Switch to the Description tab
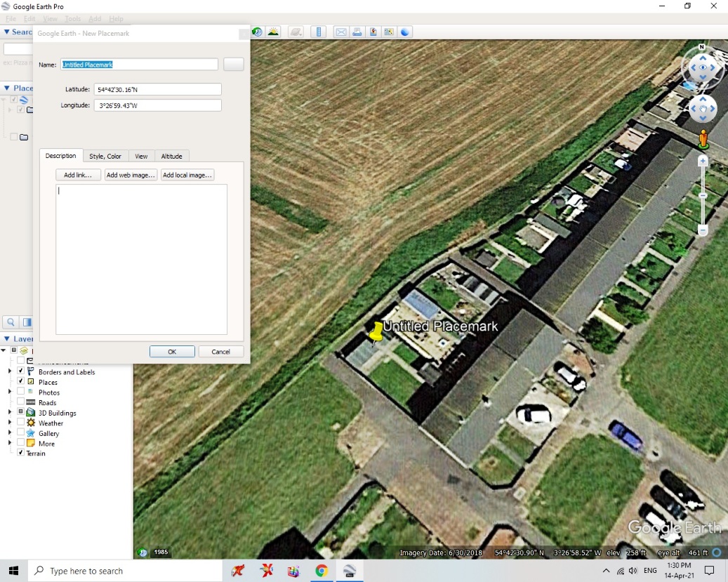Image resolution: width=728 pixels, height=582 pixels. (x=61, y=156)
